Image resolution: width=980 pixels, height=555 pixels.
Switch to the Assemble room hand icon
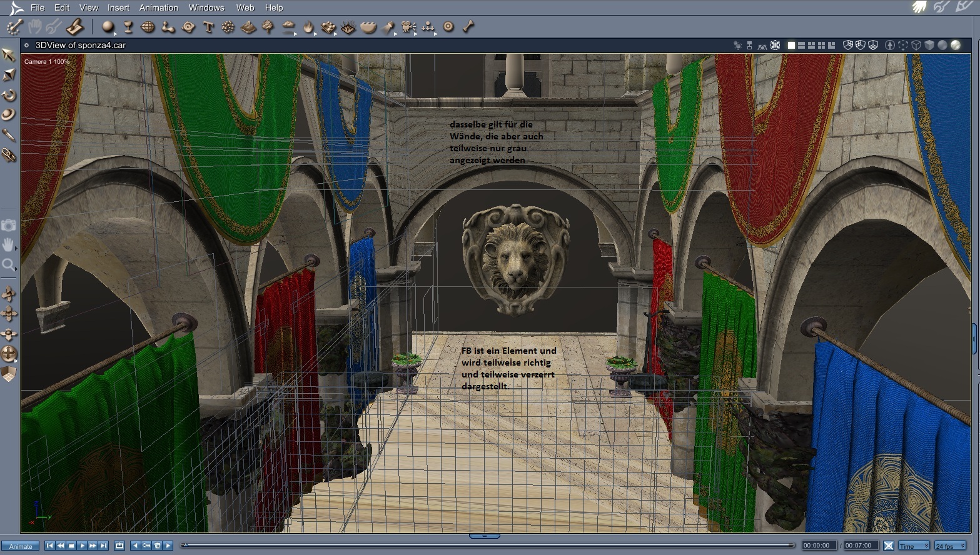pos(919,7)
